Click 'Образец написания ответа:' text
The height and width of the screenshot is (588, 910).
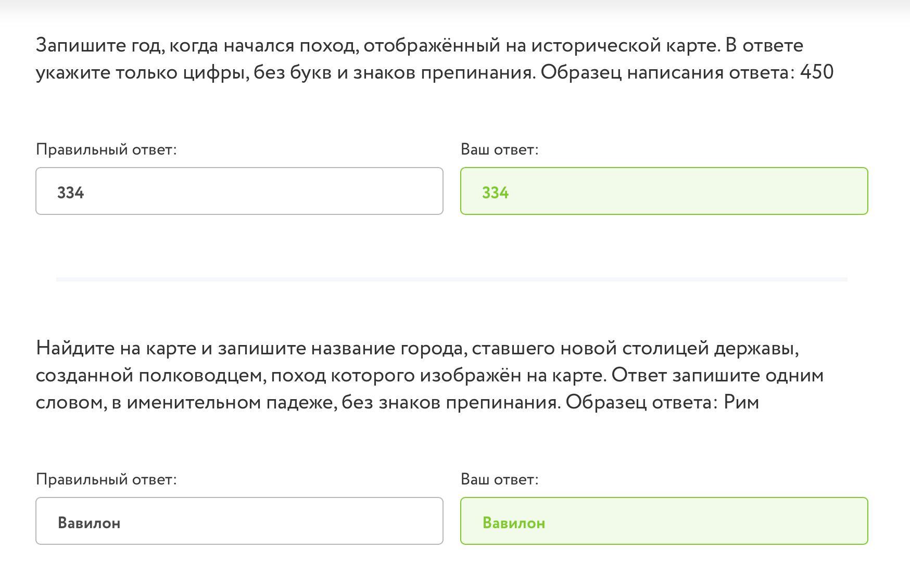pyautogui.click(x=668, y=72)
